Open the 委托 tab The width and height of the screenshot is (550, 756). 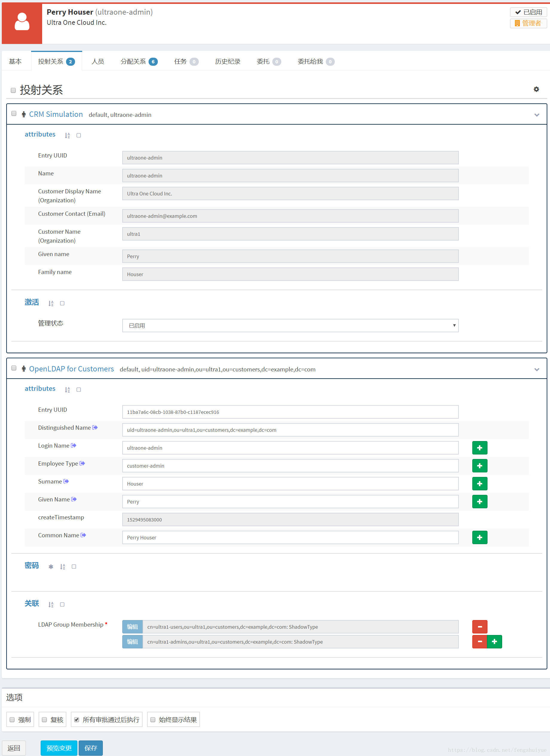click(x=269, y=61)
